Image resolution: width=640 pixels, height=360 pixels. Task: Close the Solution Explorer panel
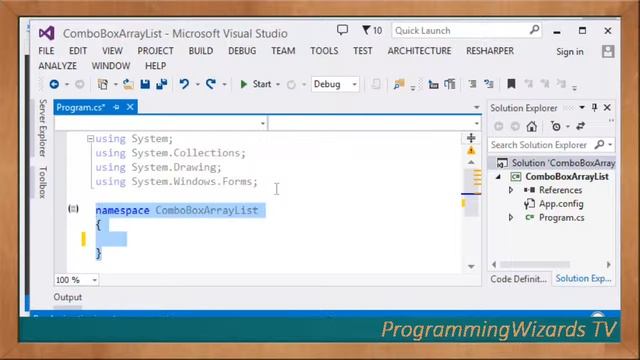click(x=607, y=107)
